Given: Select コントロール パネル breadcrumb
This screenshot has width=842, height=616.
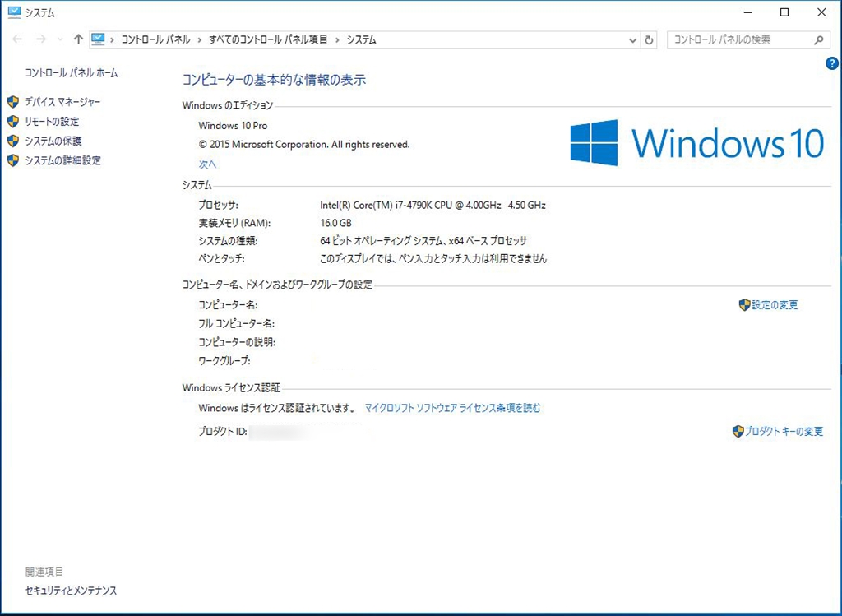Looking at the screenshot, I should point(155,39).
